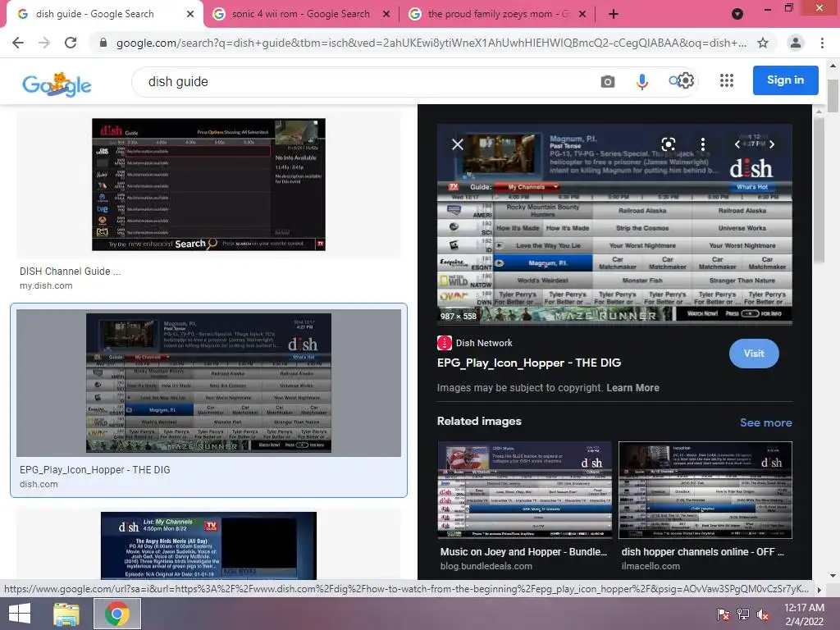The image size is (840, 630).
Task: Click the large preview image
Action: 614,225
